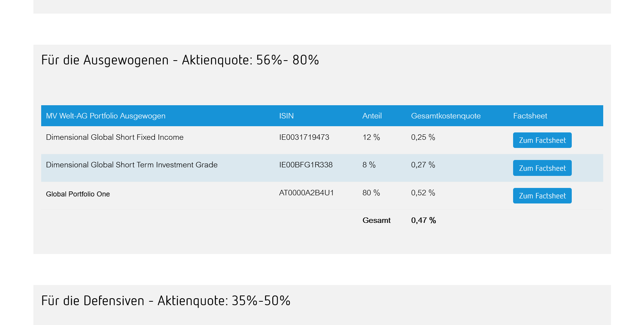Click the Anteil column header
Screen dimensions: 644x325
pos(372,116)
